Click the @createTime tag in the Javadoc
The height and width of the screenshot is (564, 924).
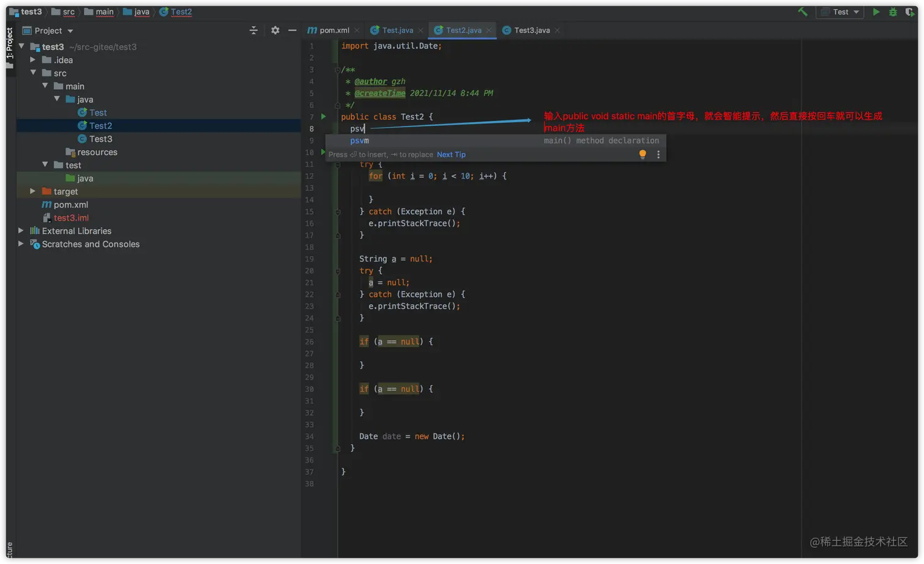coord(380,93)
